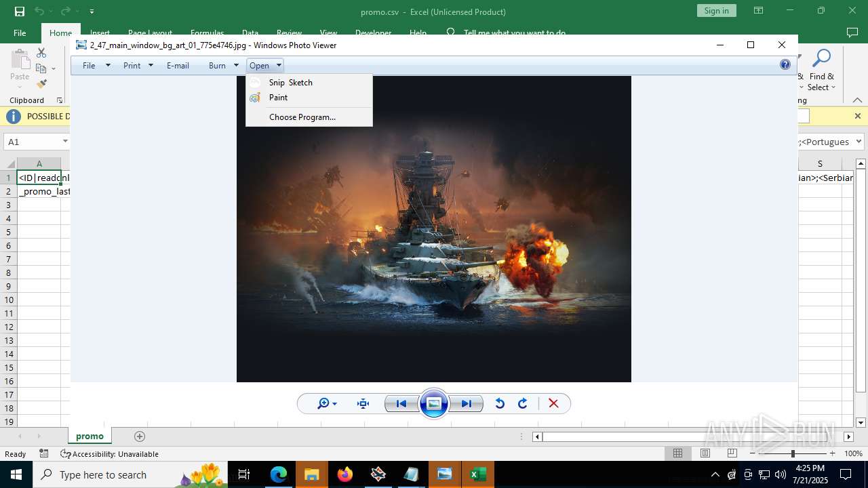
Task: Click the Actual size fit button
Action: [363, 404]
